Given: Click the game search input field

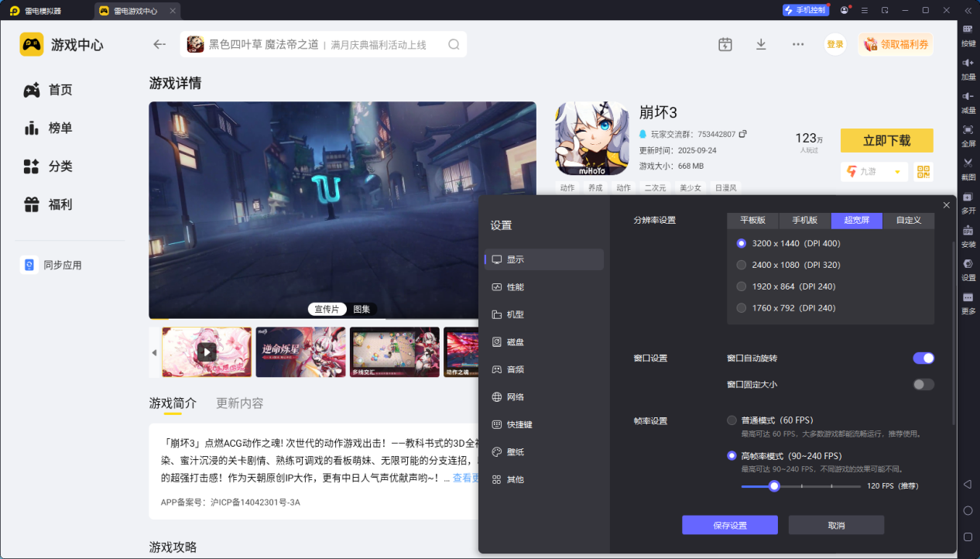Looking at the screenshot, I should point(325,44).
